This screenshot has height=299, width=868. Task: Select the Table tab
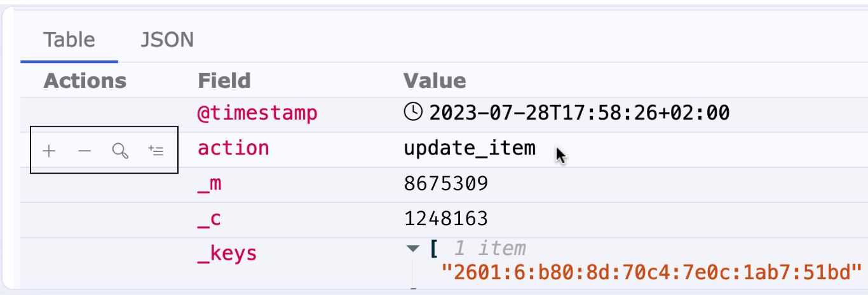click(x=69, y=39)
